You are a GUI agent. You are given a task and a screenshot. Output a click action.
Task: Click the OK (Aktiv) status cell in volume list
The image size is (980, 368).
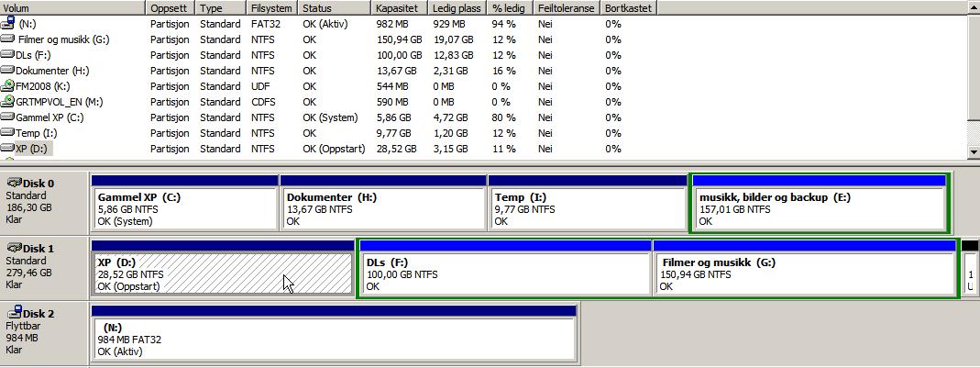pyautogui.click(x=325, y=24)
